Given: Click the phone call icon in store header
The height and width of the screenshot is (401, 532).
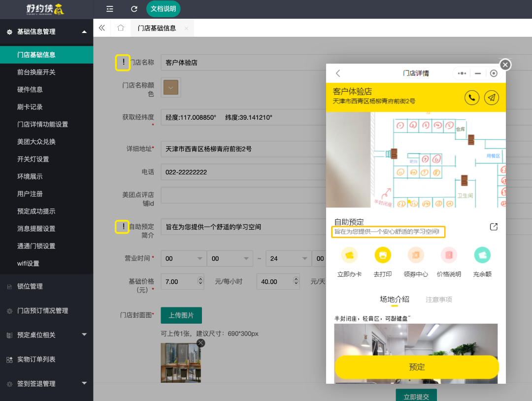Looking at the screenshot, I should (472, 98).
